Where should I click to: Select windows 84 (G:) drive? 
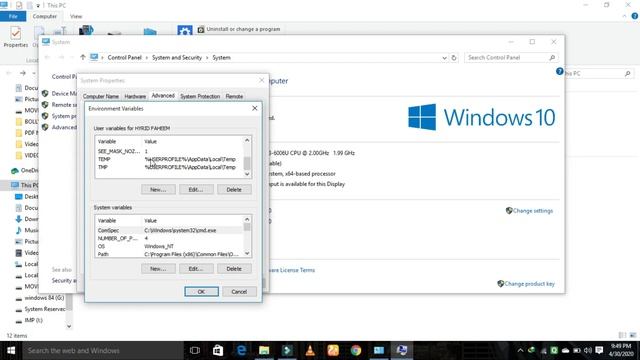tap(40, 298)
